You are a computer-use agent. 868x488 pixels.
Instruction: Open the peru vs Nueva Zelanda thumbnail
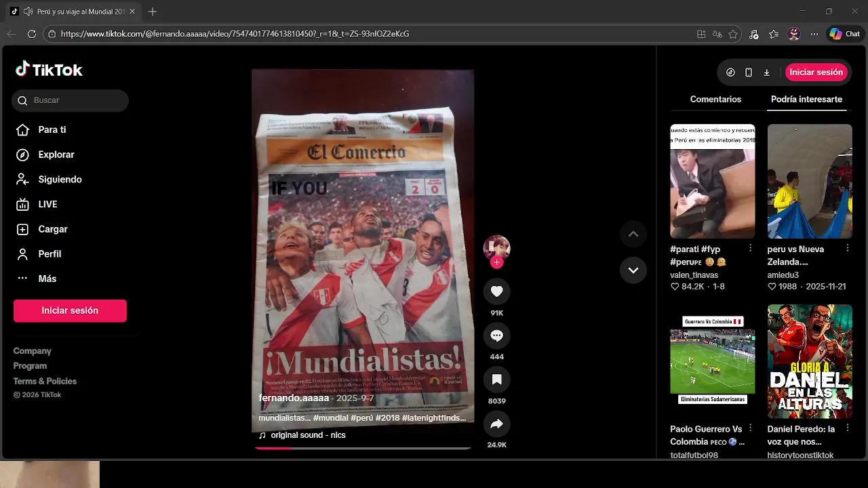click(810, 181)
